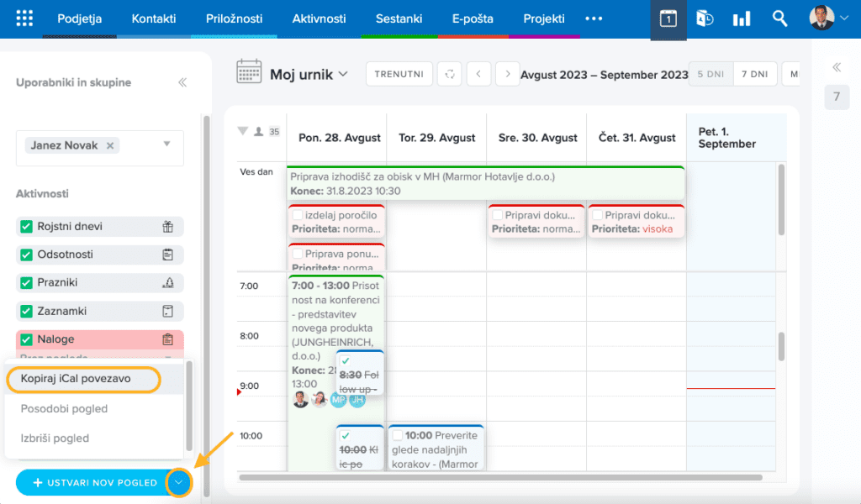Click the number 7 tile in right sidebar
861x504 pixels.
[837, 97]
